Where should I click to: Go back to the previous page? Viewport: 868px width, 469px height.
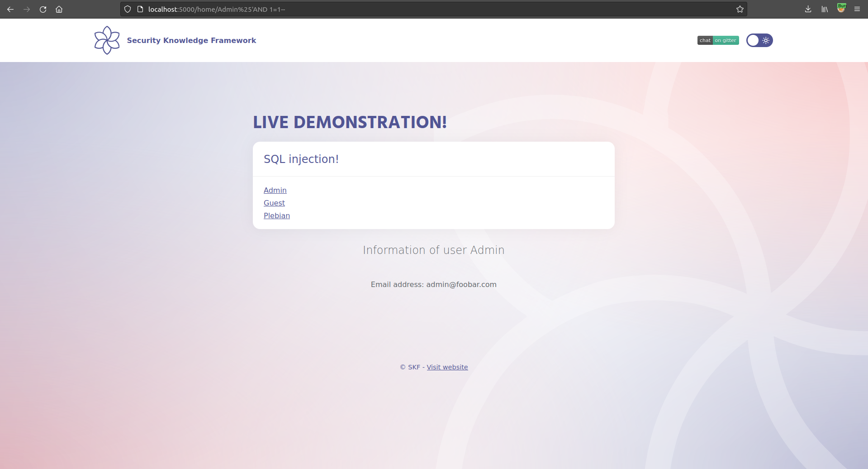pos(10,9)
